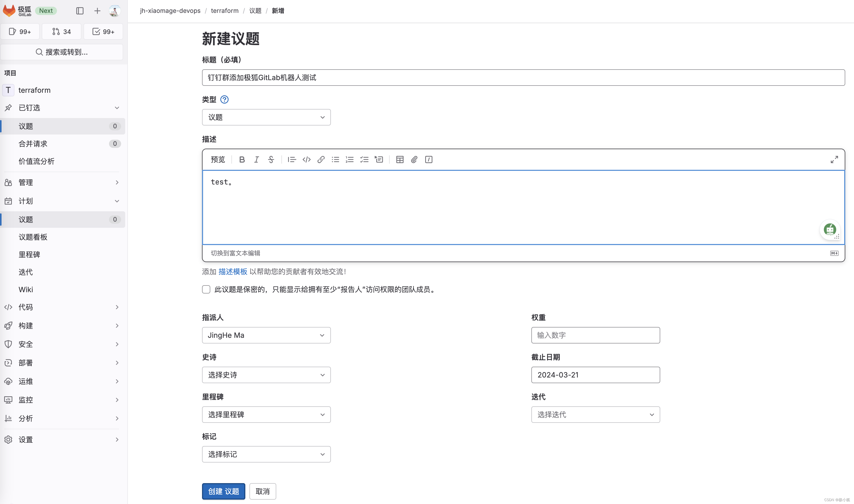This screenshot has width=854, height=504.
Task: Apply italic formatting in editor
Action: coord(256,159)
